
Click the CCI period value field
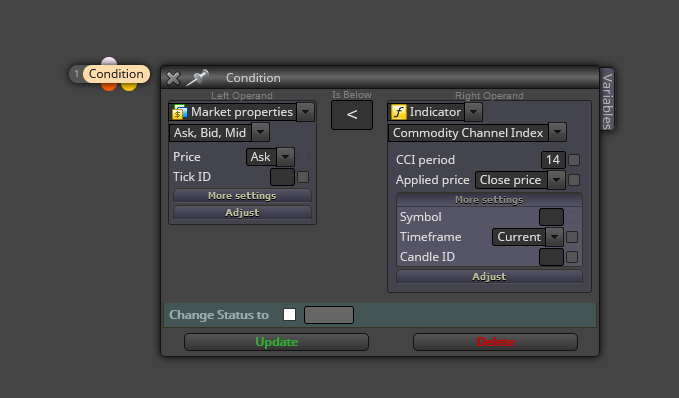tap(553, 160)
